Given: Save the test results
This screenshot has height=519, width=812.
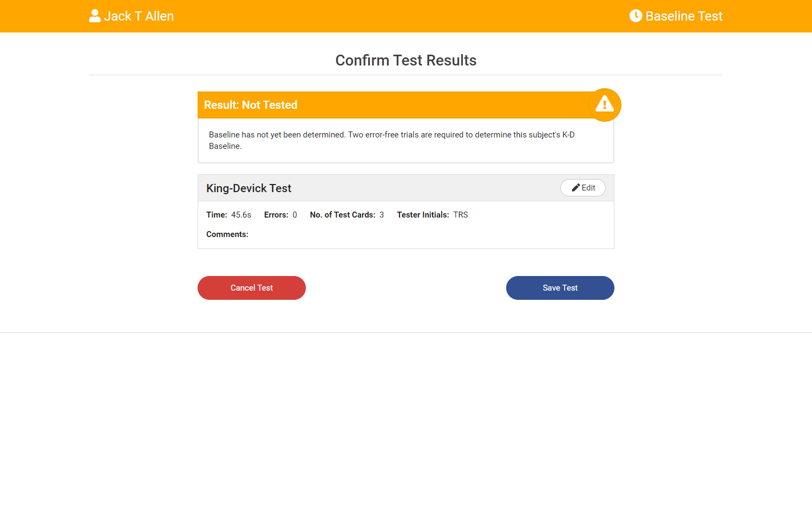Looking at the screenshot, I should click(x=560, y=287).
